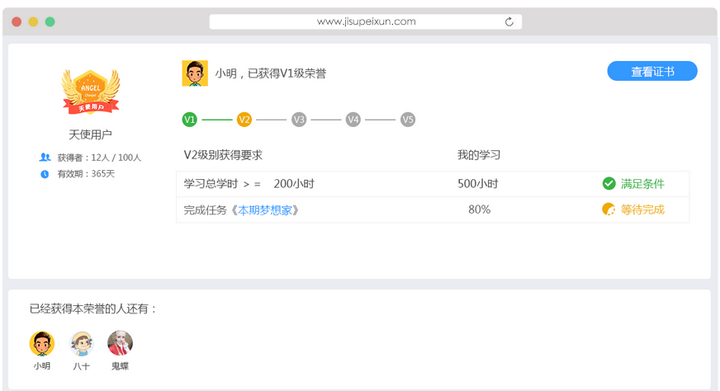
Task: Click the 等待完成 status text
Action: pyautogui.click(x=642, y=210)
